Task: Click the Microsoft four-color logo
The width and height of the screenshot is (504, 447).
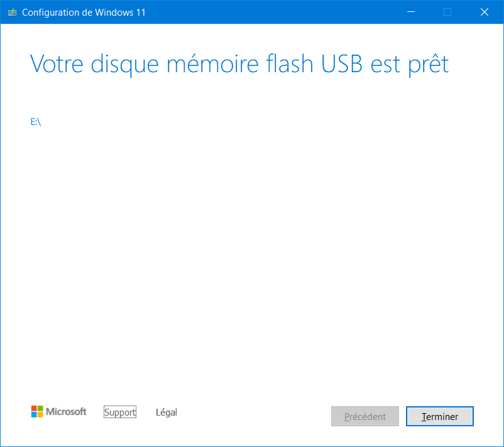Action: (x=37, y=411)
